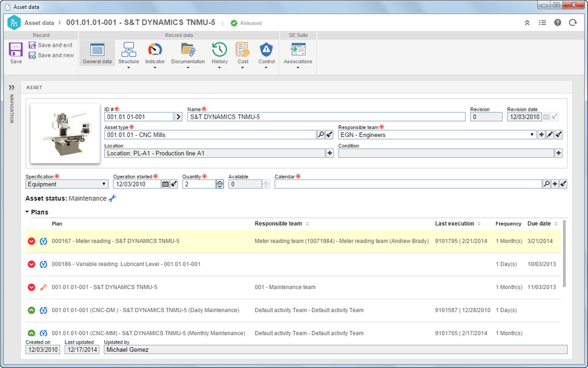This screenshot has width=588, height=368.
Task: Select plan 000186 - Variable reading Lubricant Level
Action: coord(293,264)
